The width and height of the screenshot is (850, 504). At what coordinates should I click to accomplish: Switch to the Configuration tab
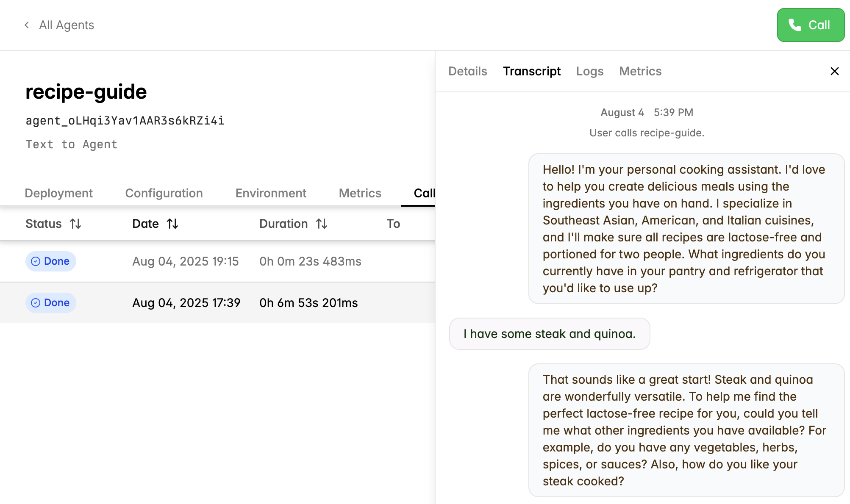click(164, 193)
